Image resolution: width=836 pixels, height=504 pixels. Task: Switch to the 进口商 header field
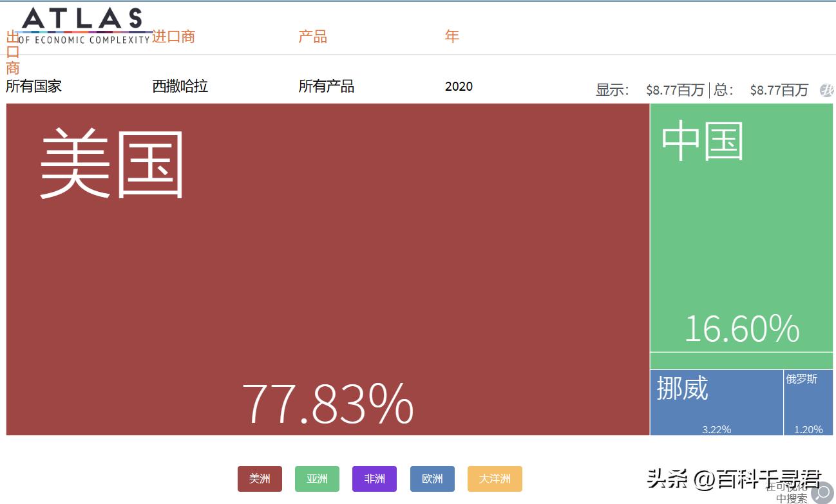[172, 37]
